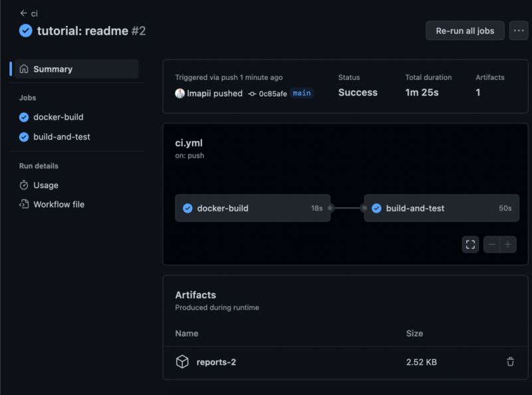Viewport: 532px width, 395px height.
Task: Open the Usage run details page
Action: pyautogui.click(x=46, y=186)
